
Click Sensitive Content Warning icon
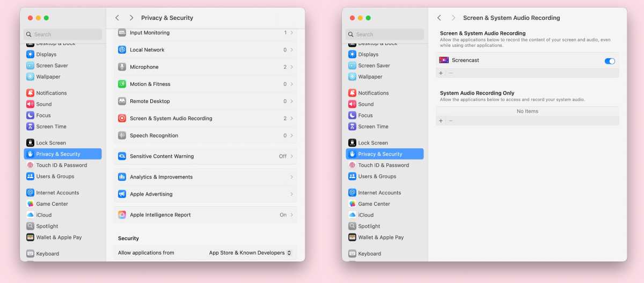point(122,156)
